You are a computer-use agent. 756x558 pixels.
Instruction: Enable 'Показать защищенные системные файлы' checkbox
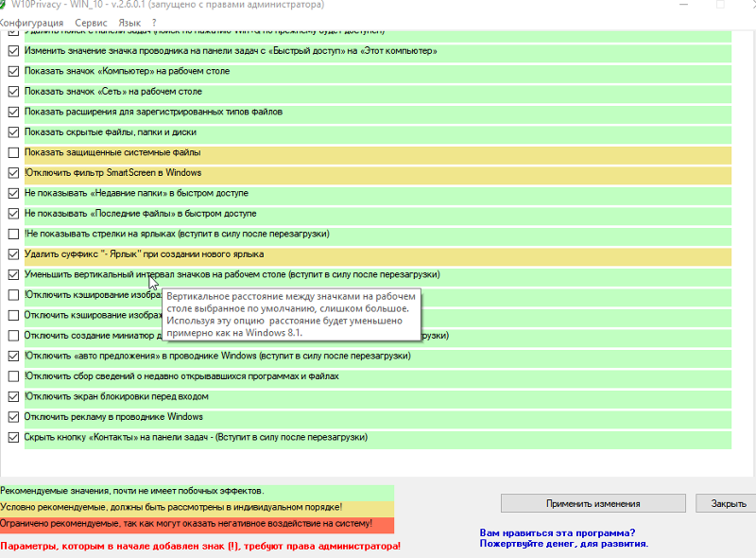tap(13, 152)
